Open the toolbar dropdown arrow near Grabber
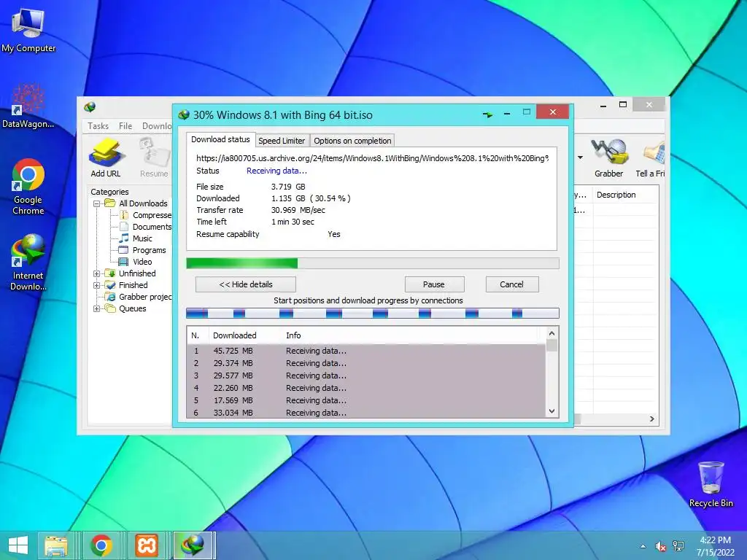This screenshot has height=560, width=747. tap(580, 157)
